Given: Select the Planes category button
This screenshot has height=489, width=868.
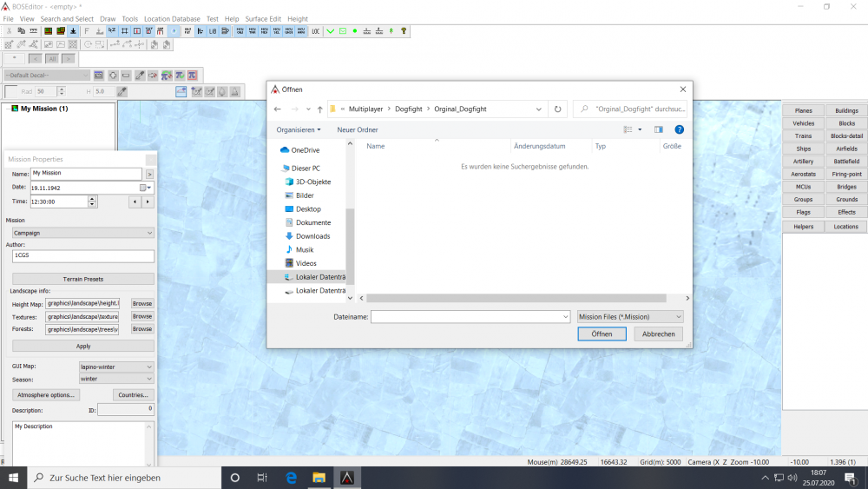Looking at the screenshot, I should [x=804, y=111].
